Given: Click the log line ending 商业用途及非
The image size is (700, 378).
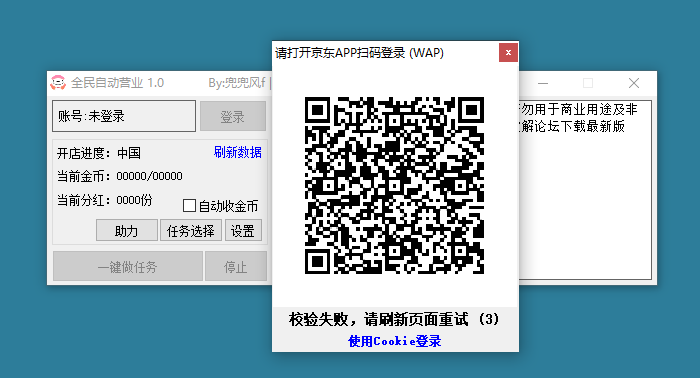Looking at the screenshot, I should click(578, 109).
